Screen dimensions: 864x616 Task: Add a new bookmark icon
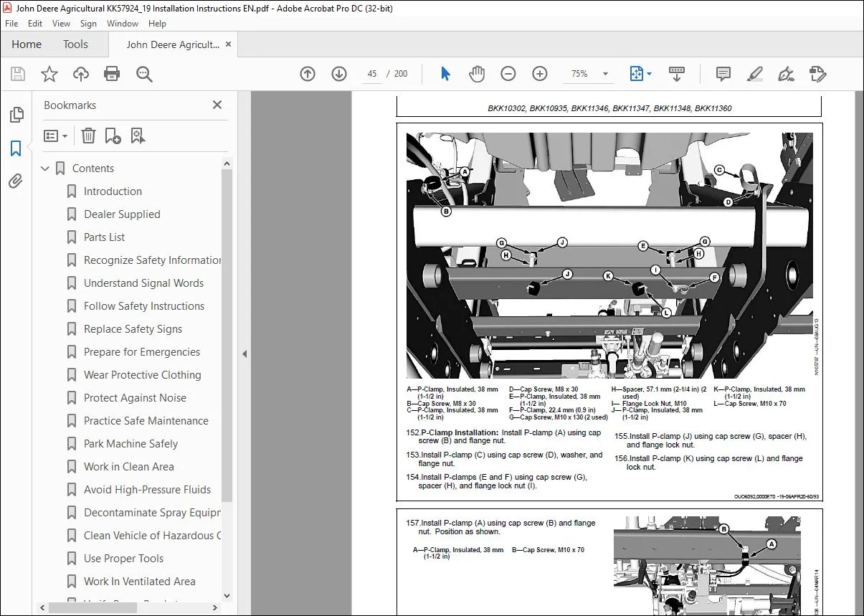pyautogui.click(x=113, y=136)
